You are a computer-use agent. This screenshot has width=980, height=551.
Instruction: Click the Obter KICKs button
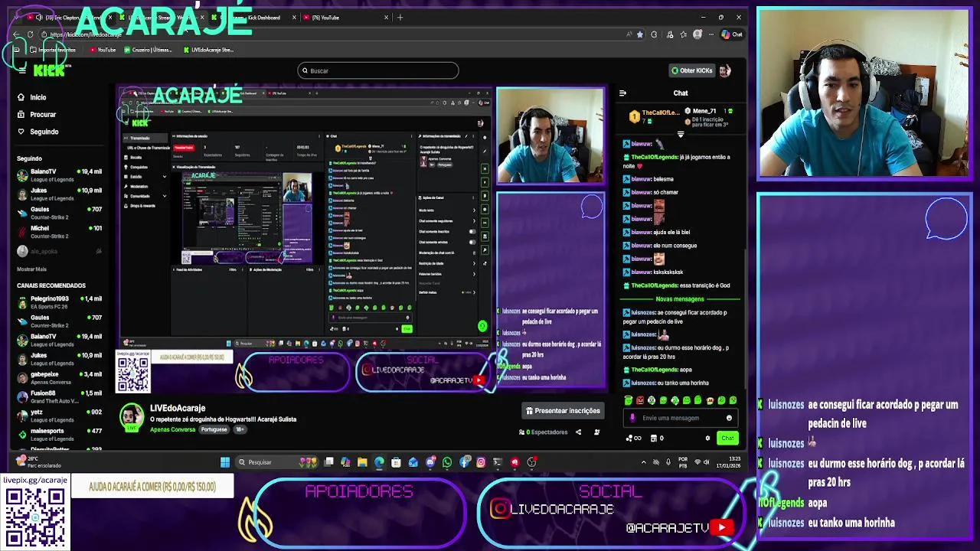pos(692,70)
